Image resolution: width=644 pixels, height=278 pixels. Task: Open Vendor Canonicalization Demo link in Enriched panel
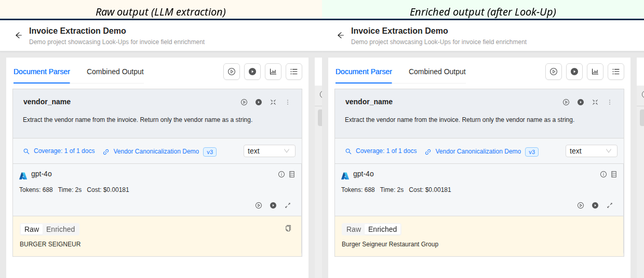473,151
